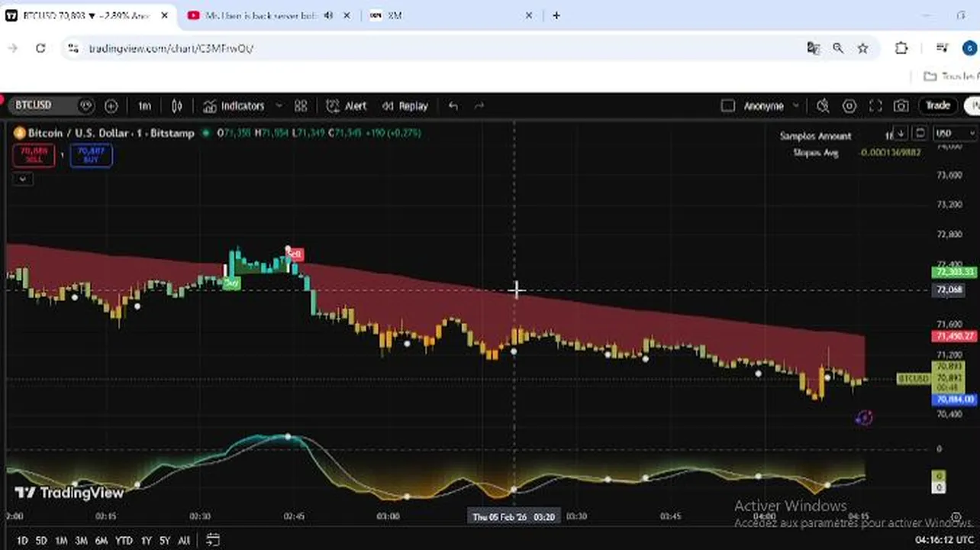Click the Slopes Avg table label
Screen dimensions: 980x550
pyautogui.click(x=816, y=152)
